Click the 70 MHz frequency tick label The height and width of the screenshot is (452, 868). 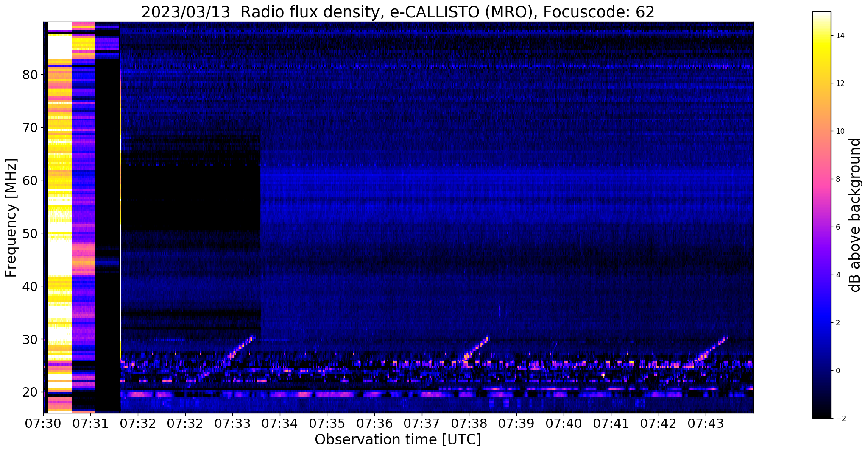point(30,128)
